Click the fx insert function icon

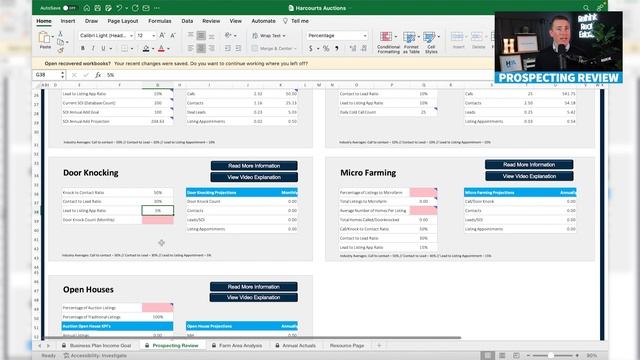[x=98, y=75]
